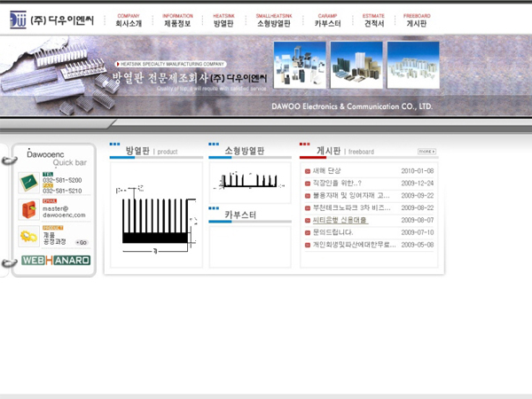
Task: Click the large heatsink diagram thumbnail
Action: (154, 215)
